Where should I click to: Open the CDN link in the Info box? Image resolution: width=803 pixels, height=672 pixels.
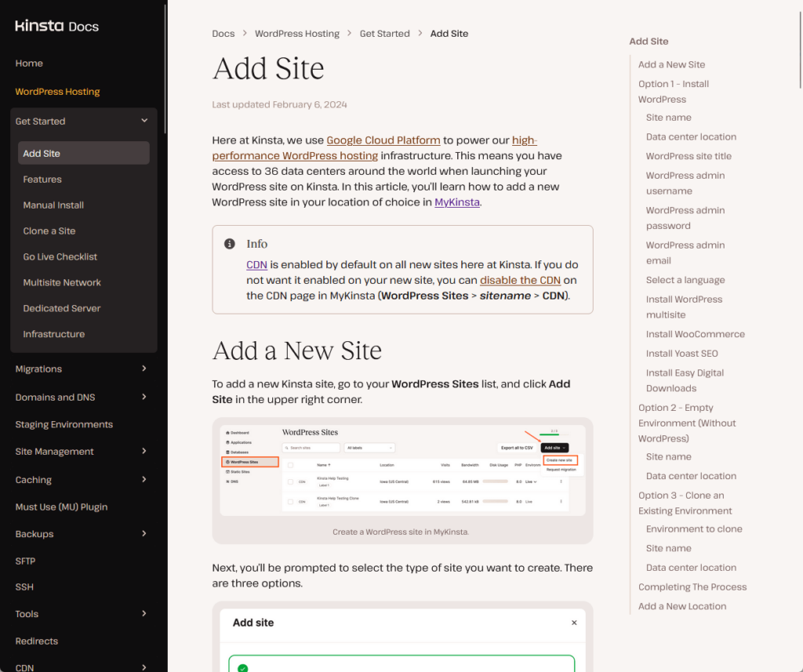coord(256,265)
